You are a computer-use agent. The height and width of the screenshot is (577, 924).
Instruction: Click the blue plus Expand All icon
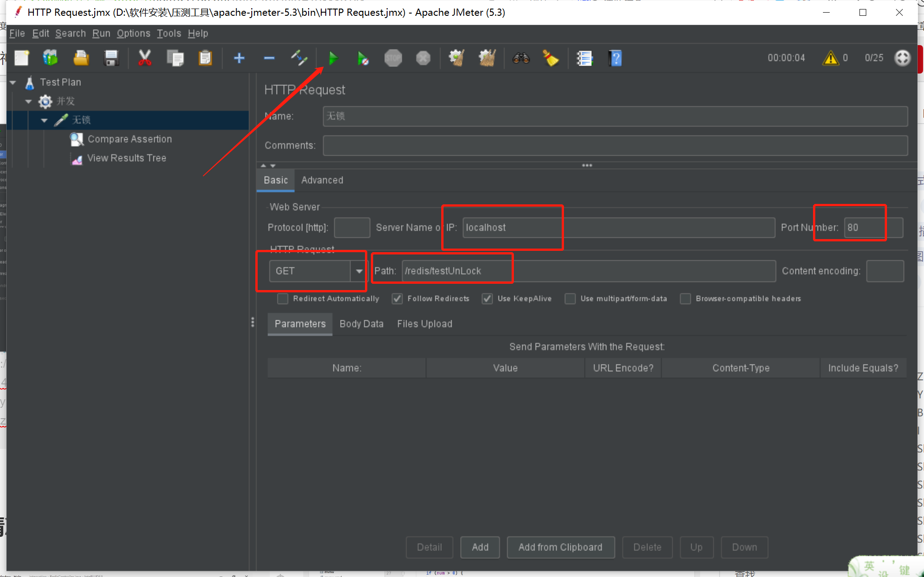tap(239, 58)
